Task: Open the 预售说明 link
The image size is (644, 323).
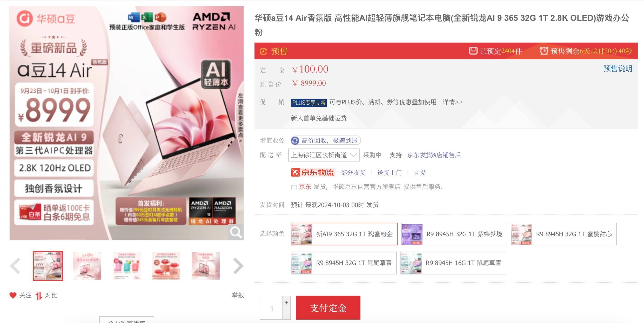Action: (x=618, y=69)
